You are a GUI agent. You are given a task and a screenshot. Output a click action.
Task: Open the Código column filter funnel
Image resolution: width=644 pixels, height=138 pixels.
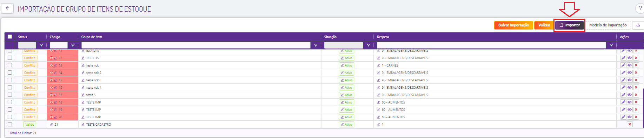pos(73,45)
